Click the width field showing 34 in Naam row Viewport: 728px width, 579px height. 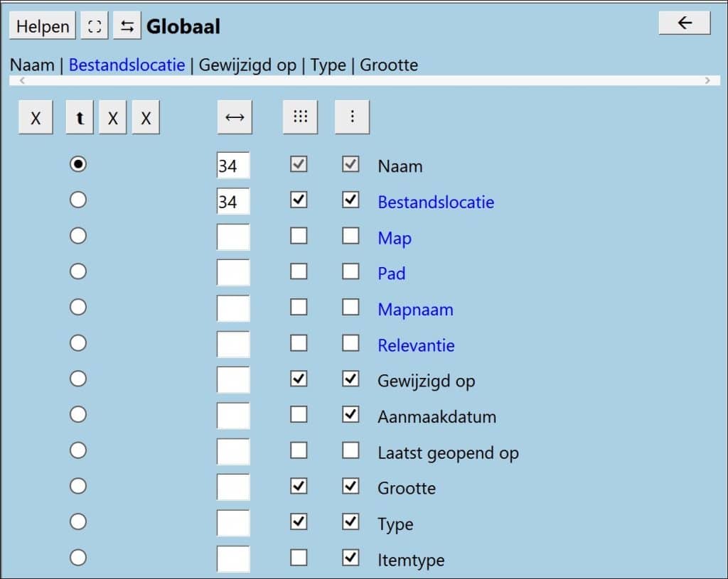pyautogui.click(x=233, y=165)
